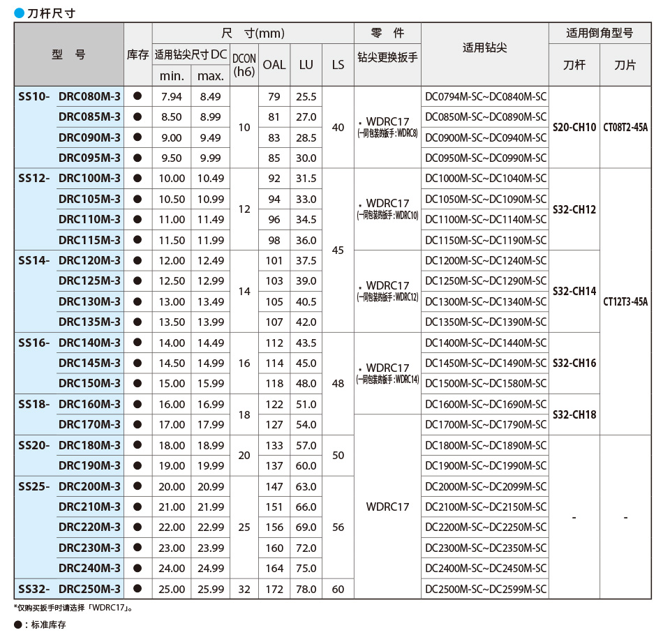The height and width of the screenshot is (644, 663).
Task: Click the blue bullet beside the 刀杆尺寸 title
Action: [19, 13]
